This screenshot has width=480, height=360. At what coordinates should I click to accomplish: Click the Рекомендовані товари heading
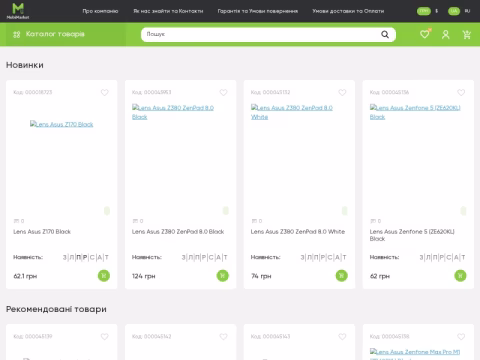[x=56, y=309]
